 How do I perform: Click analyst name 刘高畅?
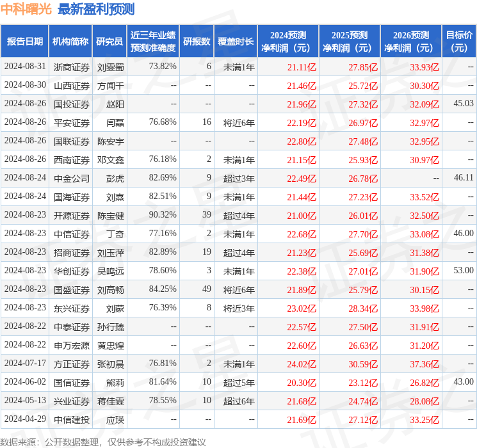click(x=110, y=290)
